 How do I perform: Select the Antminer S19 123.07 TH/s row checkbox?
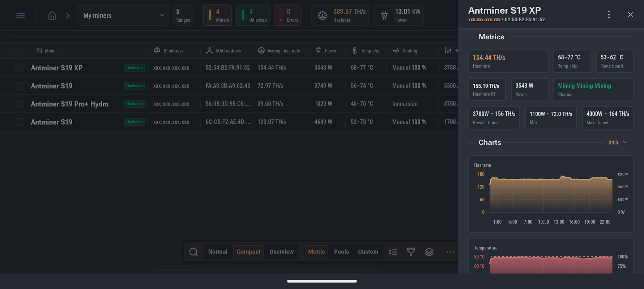pyautogui.click(x=20, y=122)
